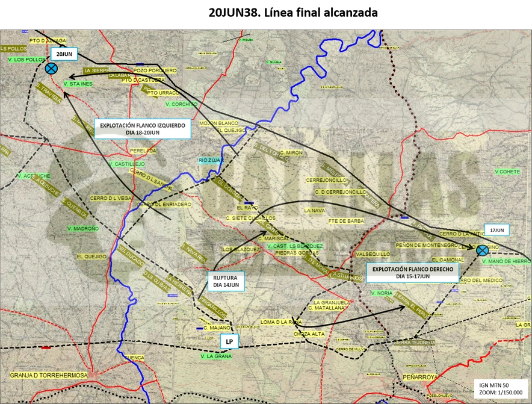This screenshot has width=532, height=404.
Task: Click the MOJON BLANCO label
Action: tap(219, 123)
